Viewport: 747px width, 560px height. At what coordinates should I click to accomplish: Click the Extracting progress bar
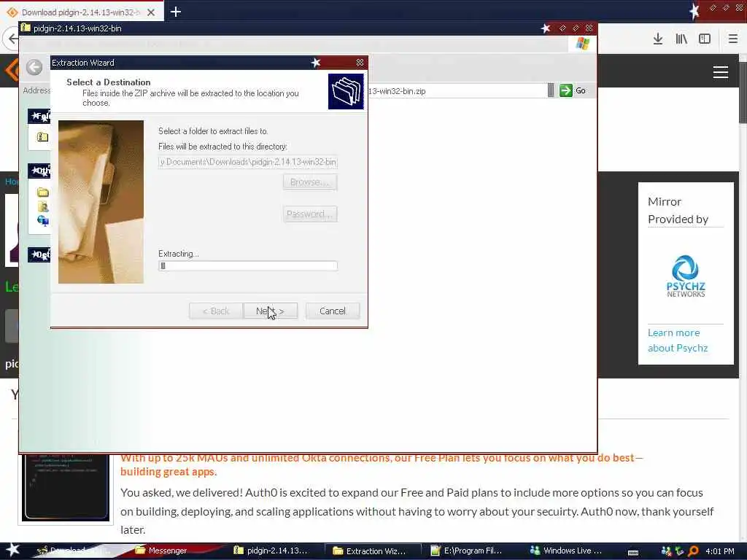click(248, 265)
